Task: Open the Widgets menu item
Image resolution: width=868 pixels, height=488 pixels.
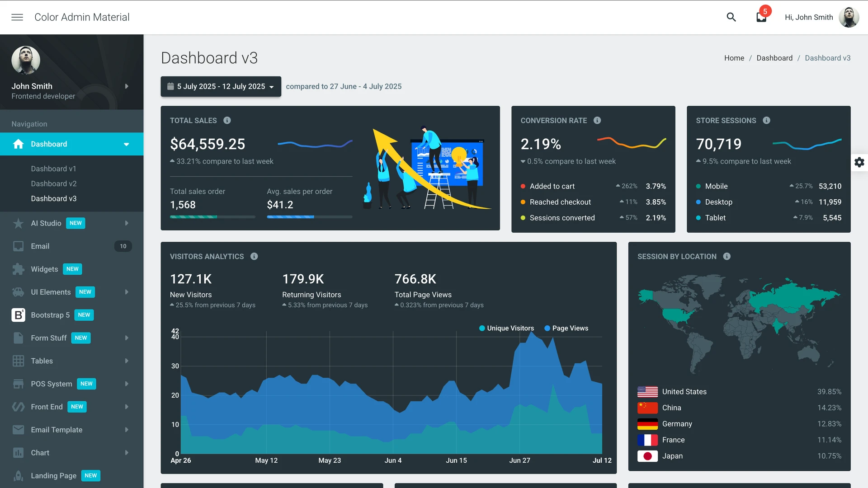Action: (71, 269)
